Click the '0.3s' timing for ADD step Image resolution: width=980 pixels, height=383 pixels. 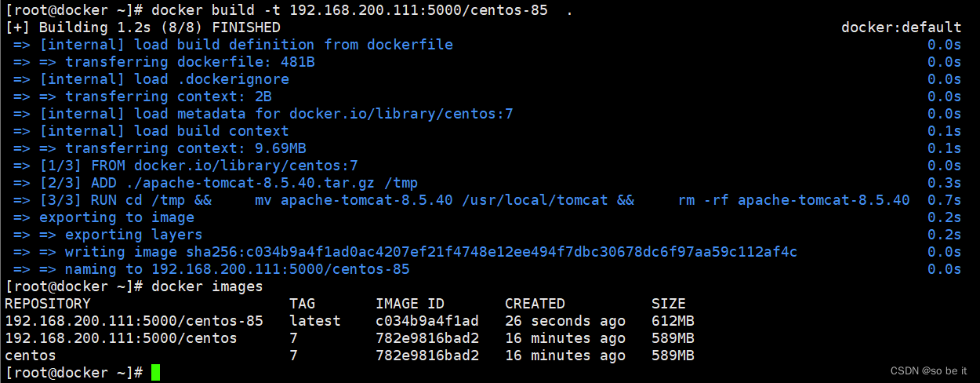(944, 183)
